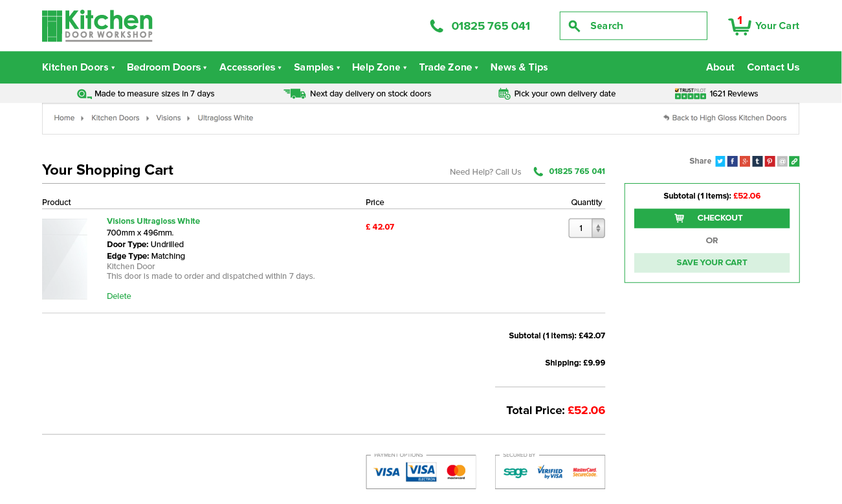Click the calendar delivery date icon
This screenshot has width=842, height=504.
tap(504, 94)
